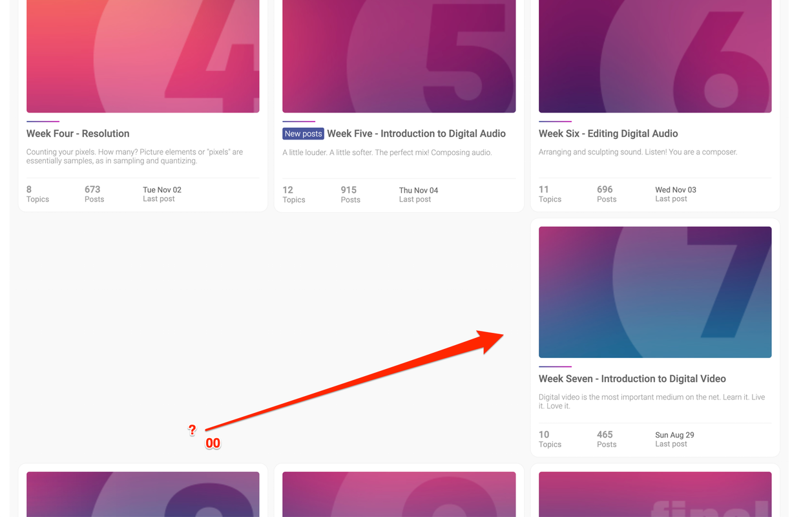This screenshot has height=517, width=812.
Task: Click the Week Five number 5 banner image
Action: (399, 56)
